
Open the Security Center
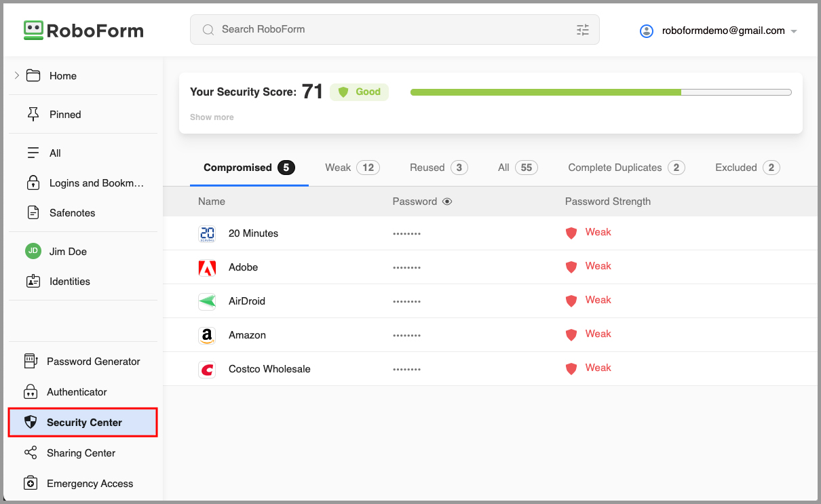click(83, 422)
